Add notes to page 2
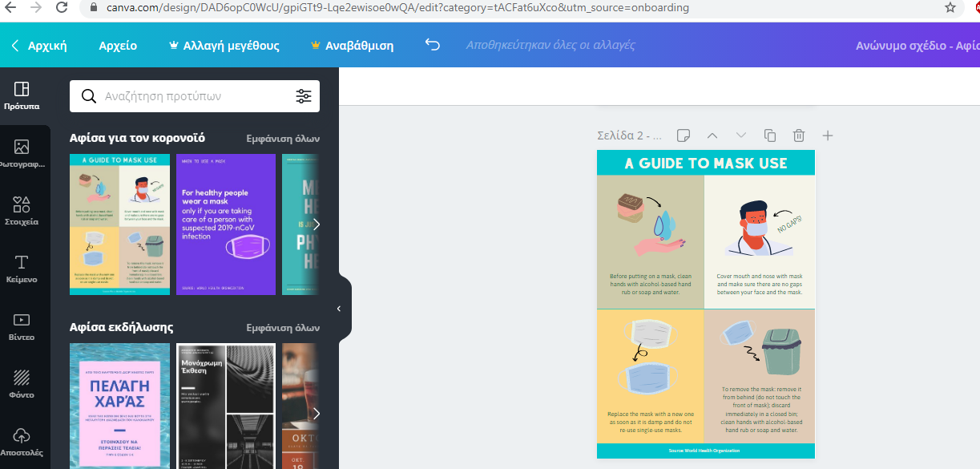Image resolution: width=980 pixels, height=469 pixels. point(683,135)
